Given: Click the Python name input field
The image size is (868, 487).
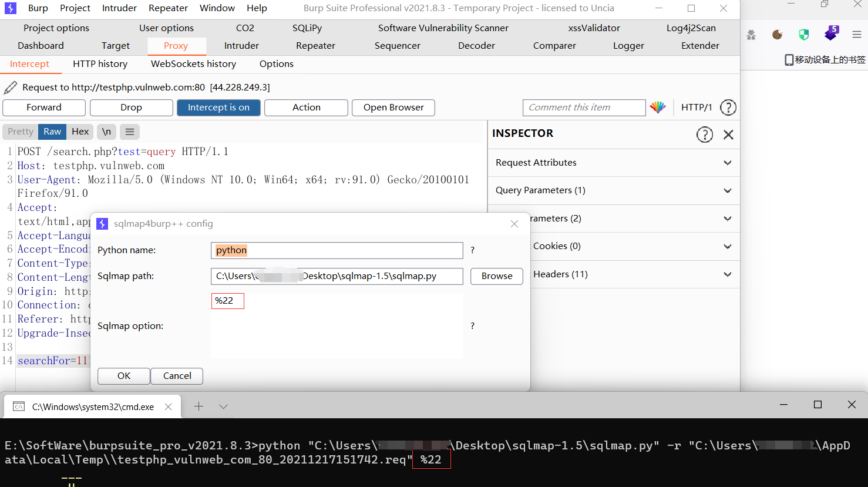Looking at the screenshot, I should click(x=337, y=250).
